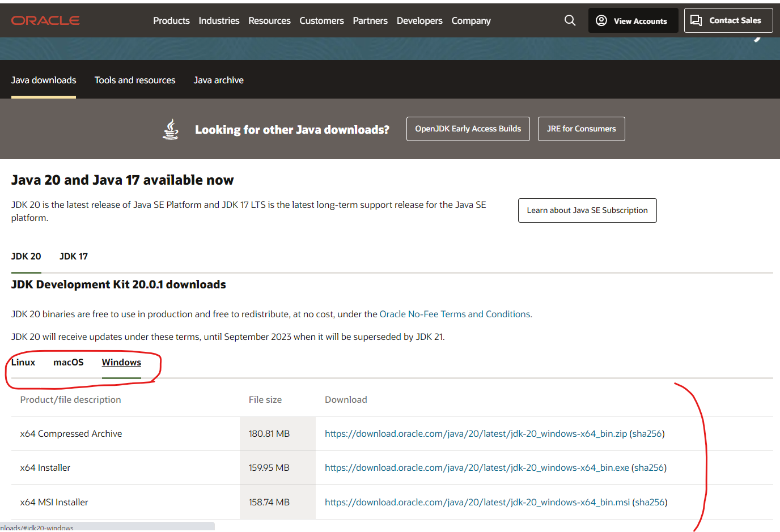This screenshot has width=780, height=532.
Task: Click the Oracle logo
Action: click(x=45, y=20)
